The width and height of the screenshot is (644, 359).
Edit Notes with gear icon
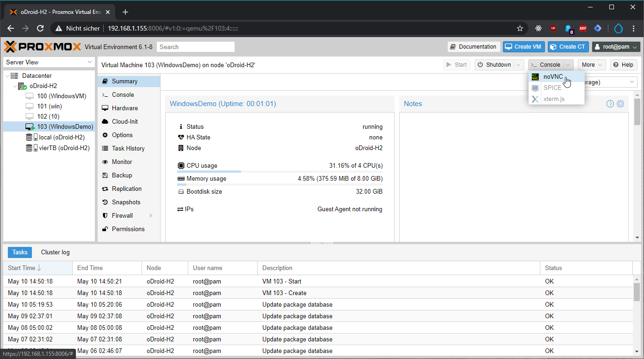click(620, 104)
